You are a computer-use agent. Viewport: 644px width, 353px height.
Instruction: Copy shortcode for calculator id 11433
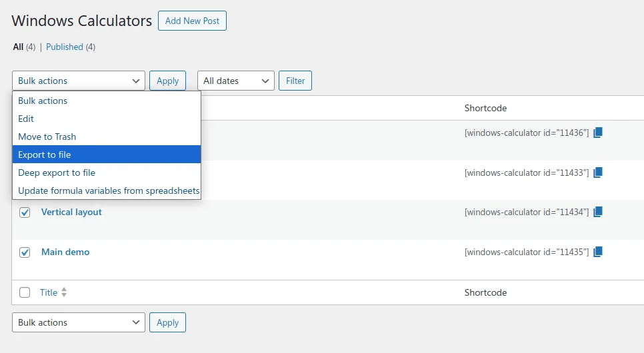[597, 173]
